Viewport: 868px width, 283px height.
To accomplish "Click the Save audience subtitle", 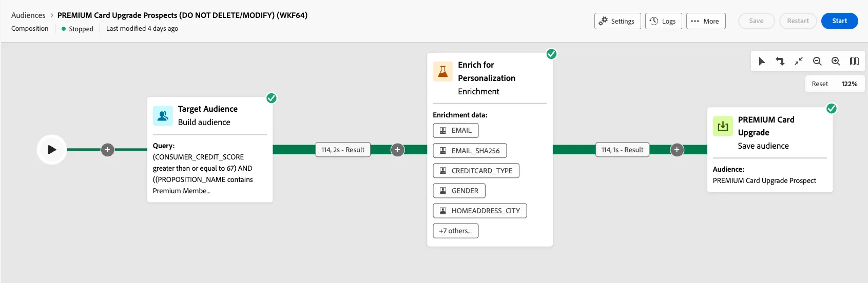I will (x=763, y=146).
